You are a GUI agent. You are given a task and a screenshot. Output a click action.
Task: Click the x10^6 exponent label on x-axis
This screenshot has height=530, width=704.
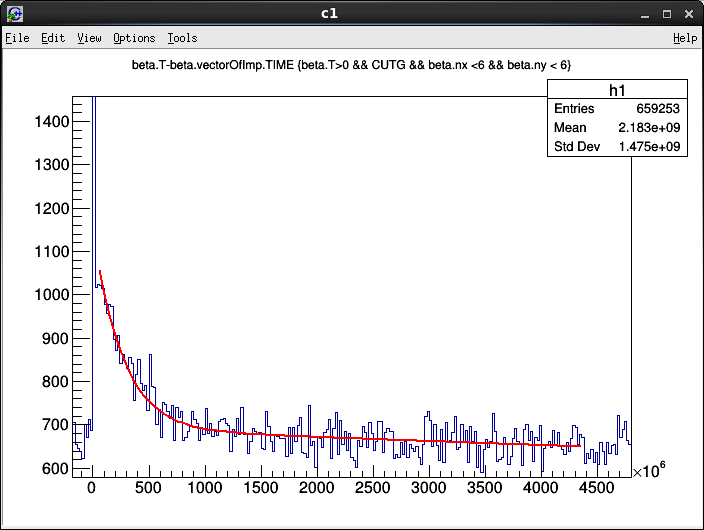[649, 472]
